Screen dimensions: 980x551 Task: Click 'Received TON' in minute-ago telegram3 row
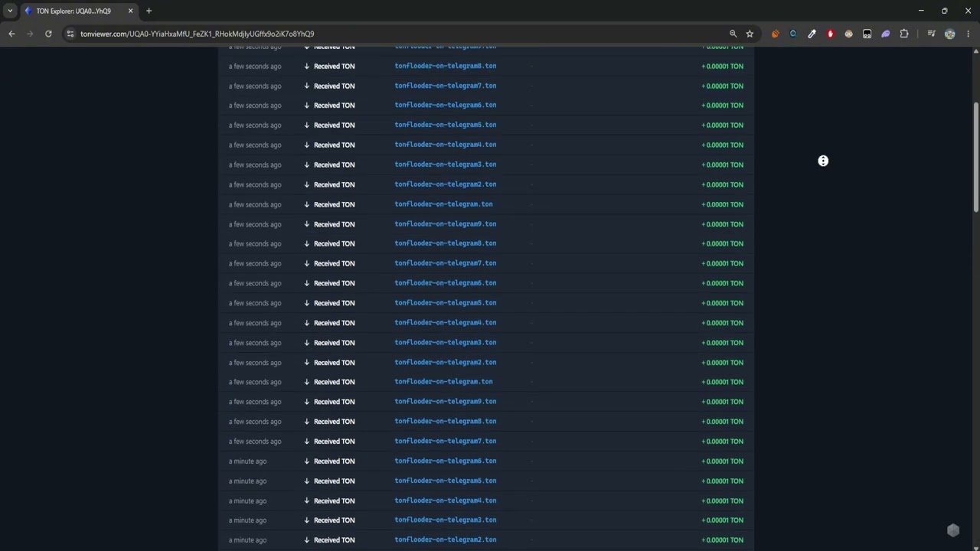coord(334,520)
